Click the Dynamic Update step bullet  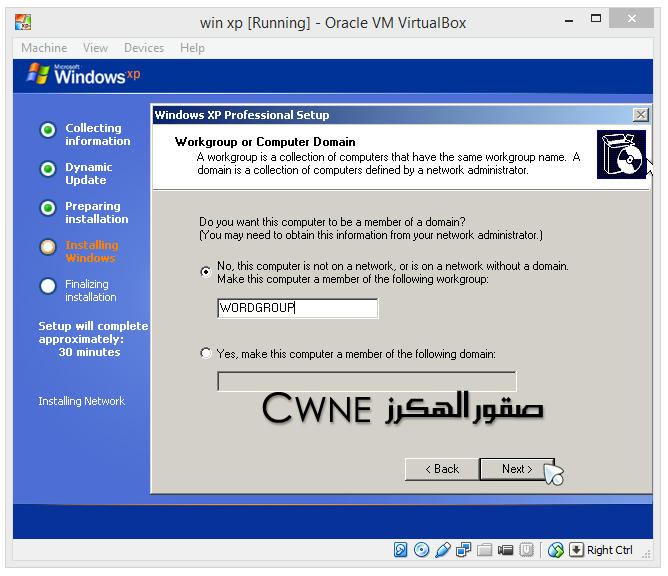click(x=48, y=169)
